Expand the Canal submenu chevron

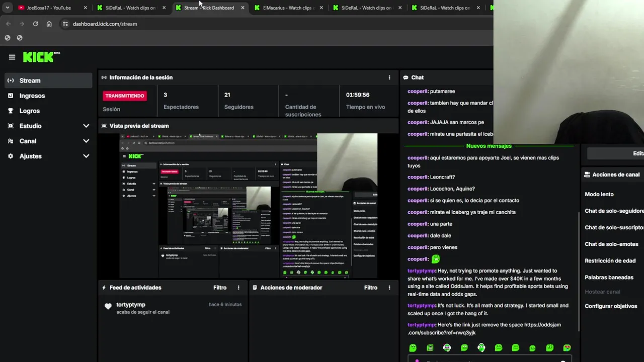[x=86, y=141]
